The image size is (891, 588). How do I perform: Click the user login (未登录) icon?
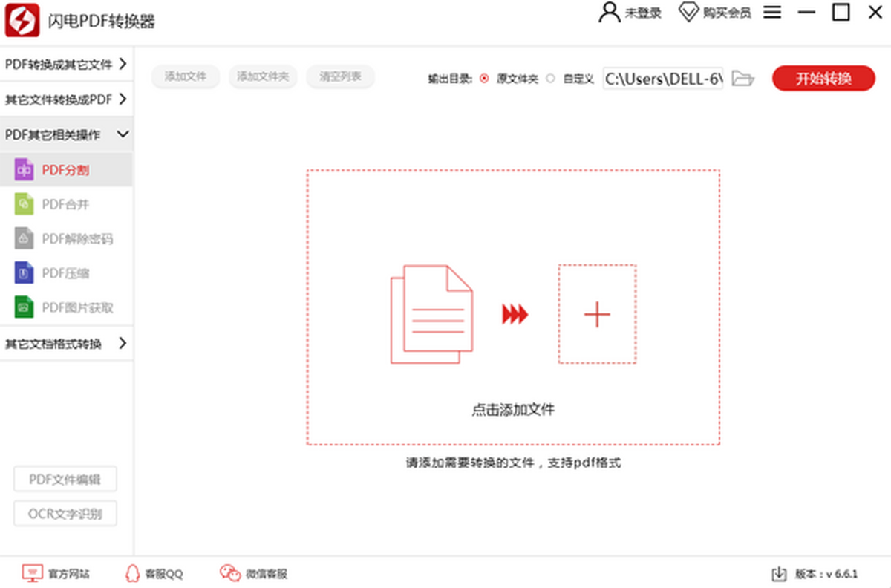610,13
